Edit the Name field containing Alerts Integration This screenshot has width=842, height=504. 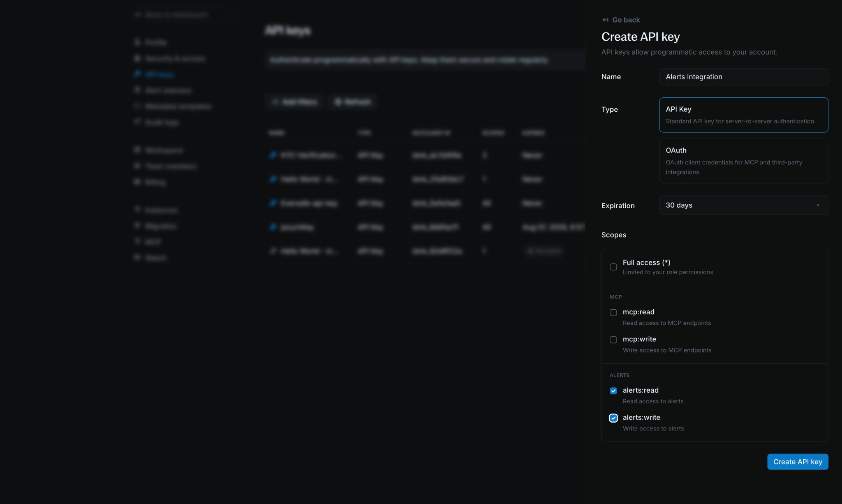(x=743, y=77)
